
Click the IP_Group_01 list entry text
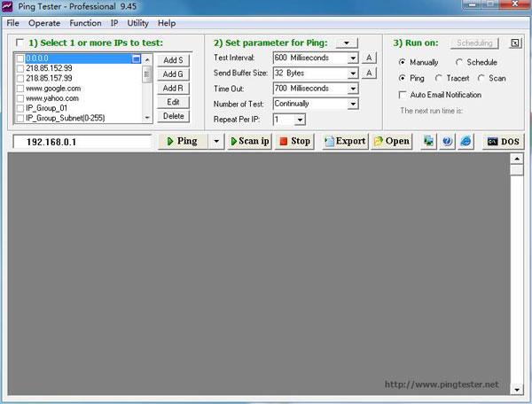pos(46,108)
